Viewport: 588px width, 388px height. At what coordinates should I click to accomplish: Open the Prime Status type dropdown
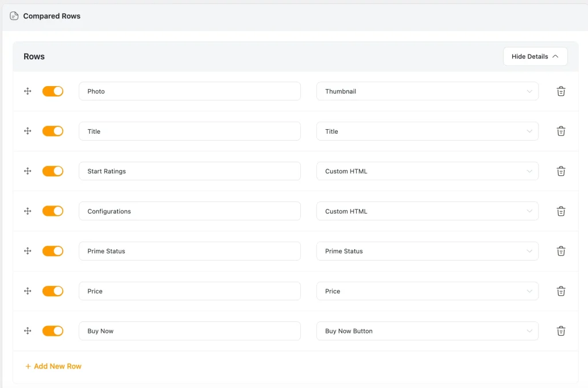tap(427, 251)
